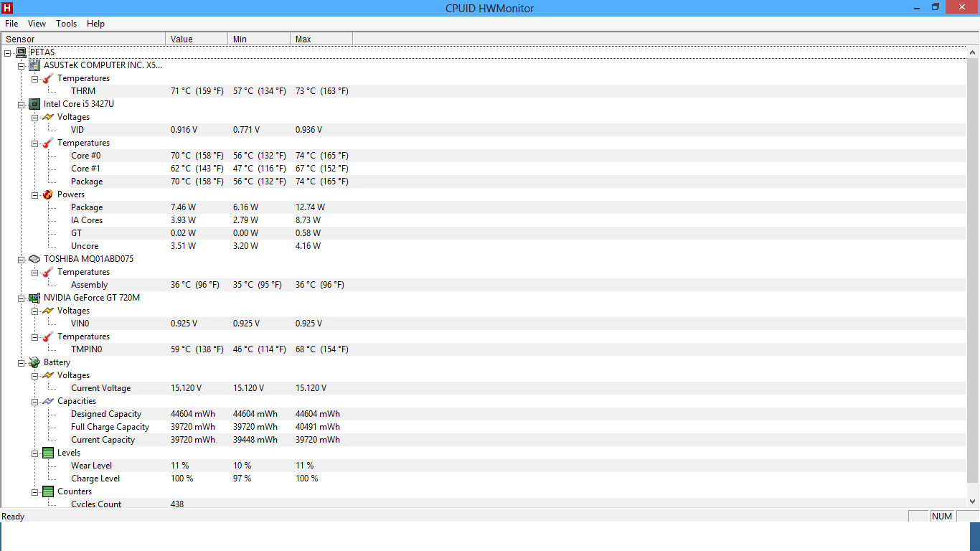Viewport: 980px width, 551px height.
Task: Click the thermometer icon under Intel Core i5
Action: 48,143
